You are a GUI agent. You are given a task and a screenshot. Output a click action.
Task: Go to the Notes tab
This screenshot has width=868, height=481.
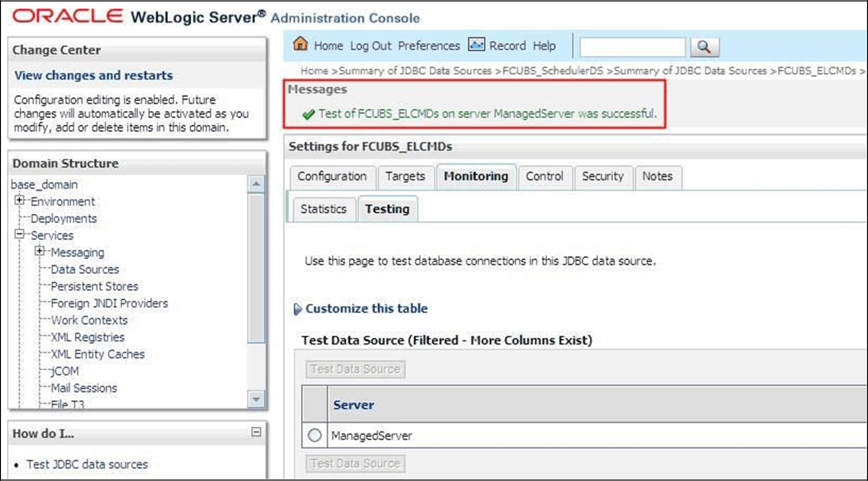click(657, 176)
